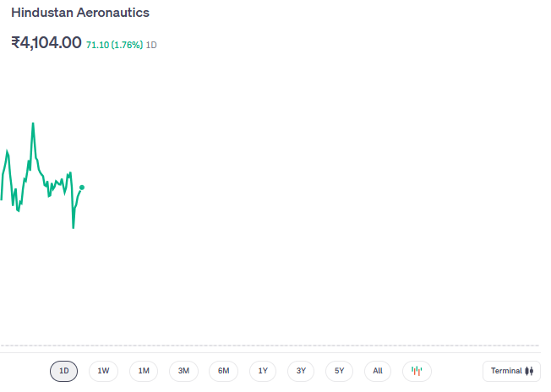Click the lowest dip of the price line
The width and height of the screenshot is (551, 392).
click(74, 227)
